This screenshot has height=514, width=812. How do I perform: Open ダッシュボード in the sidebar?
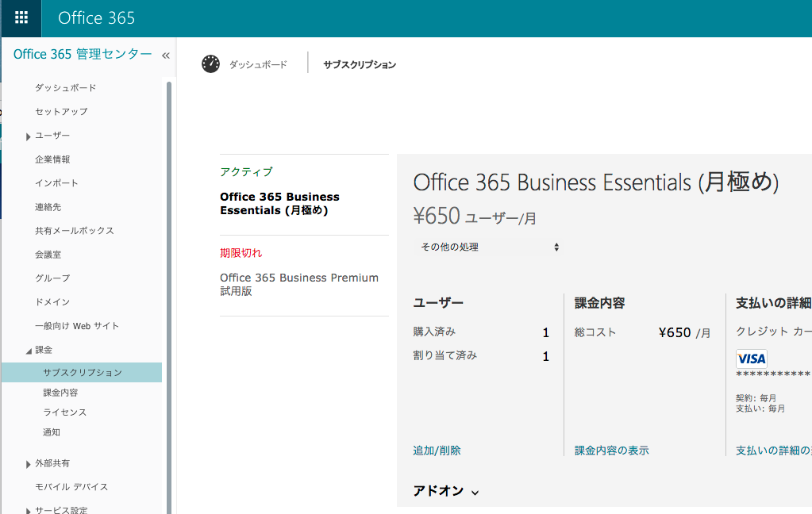(65, 87)
